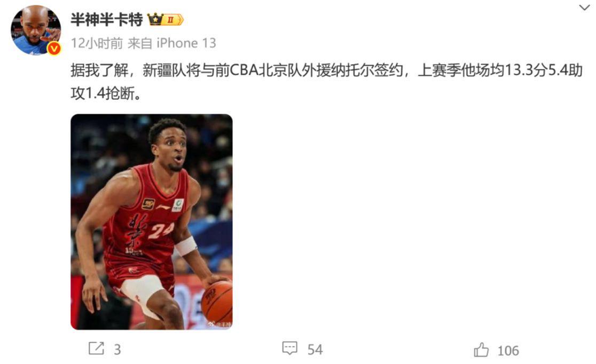Open comments via the speech bubble icon
The width and height of the screenshot is (596, 364).
click(289, 348)
